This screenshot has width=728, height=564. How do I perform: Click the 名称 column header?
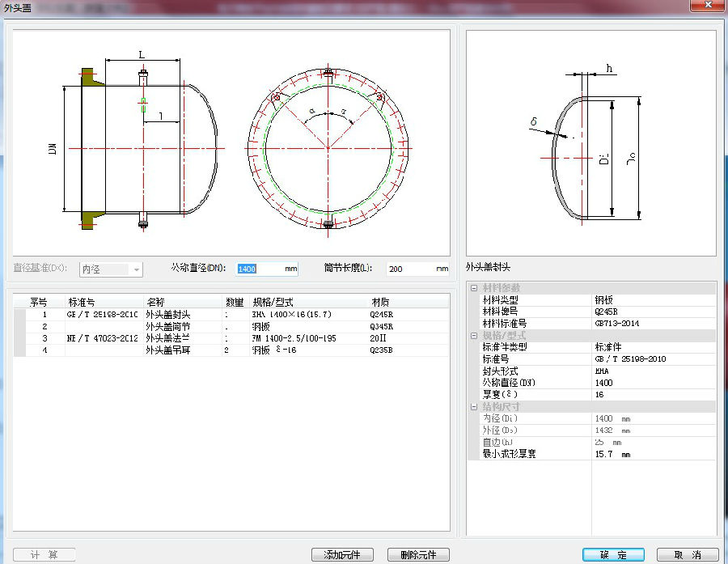(183, 303)
